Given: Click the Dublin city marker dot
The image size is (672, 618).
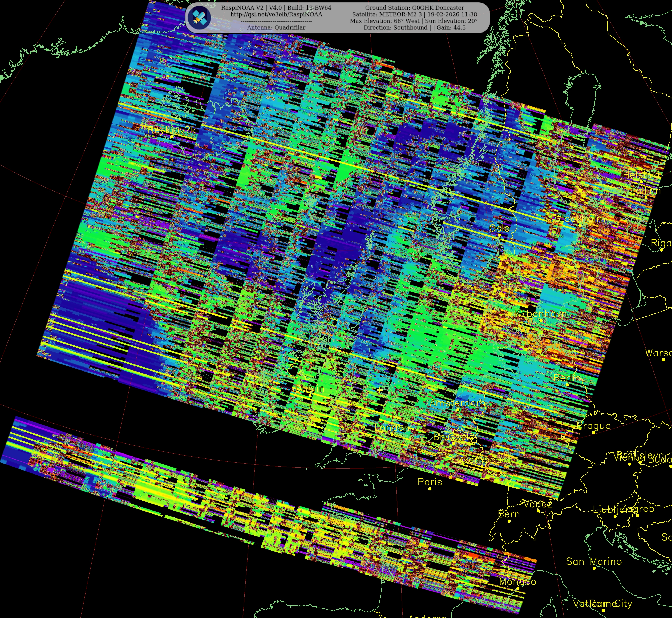Looking at the screenshot, I should [x=310, y=396].
